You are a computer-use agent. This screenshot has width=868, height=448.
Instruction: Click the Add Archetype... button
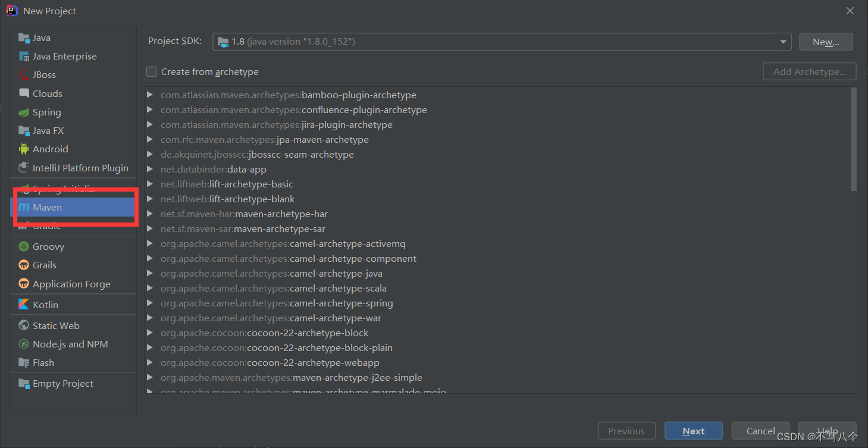coord(810,71)
